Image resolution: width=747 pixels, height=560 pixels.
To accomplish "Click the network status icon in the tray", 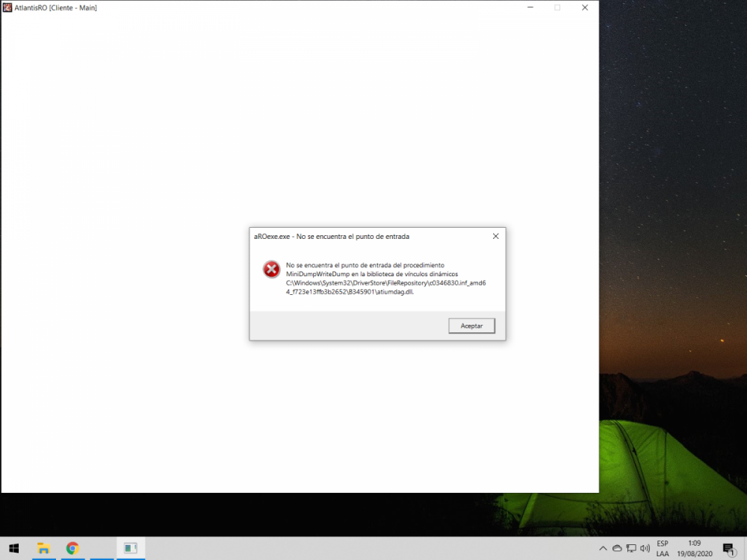I will point(631,547).
